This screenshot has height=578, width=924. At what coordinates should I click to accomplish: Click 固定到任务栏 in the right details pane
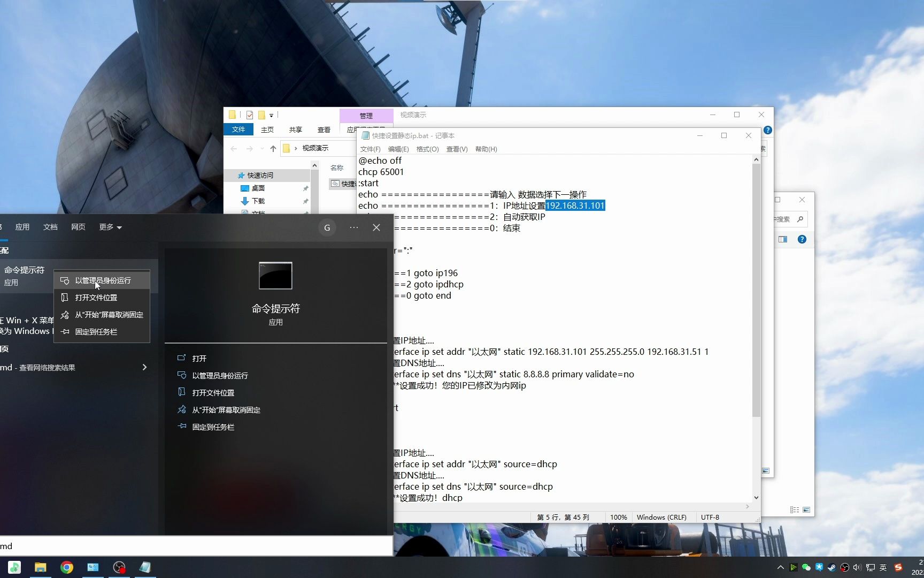click(x=213, y=427)
